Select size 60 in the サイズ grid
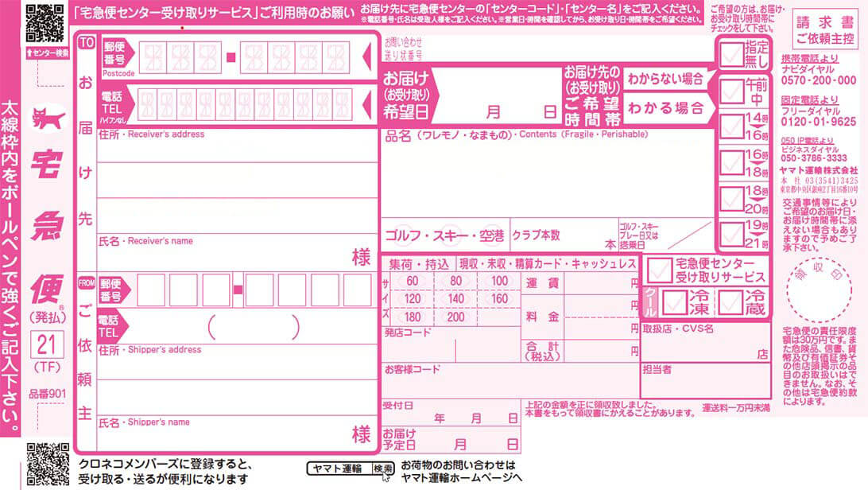 click(x=413, y=281)
